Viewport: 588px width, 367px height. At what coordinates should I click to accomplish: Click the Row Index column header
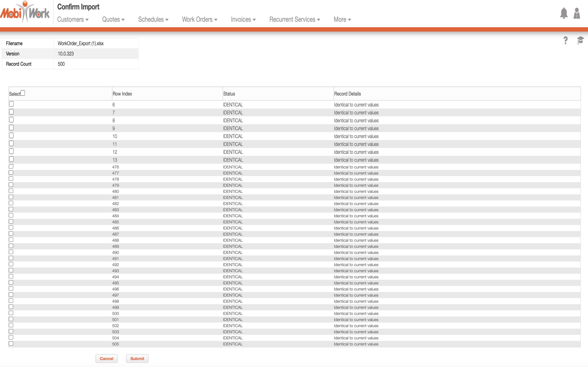click(122, 94)
